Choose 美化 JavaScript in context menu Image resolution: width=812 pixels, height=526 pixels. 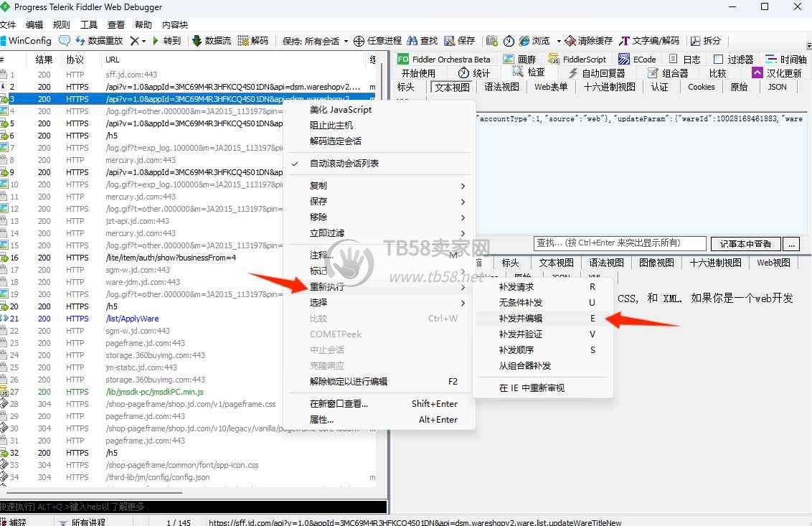pyautogui.click(x=340, y=109)
